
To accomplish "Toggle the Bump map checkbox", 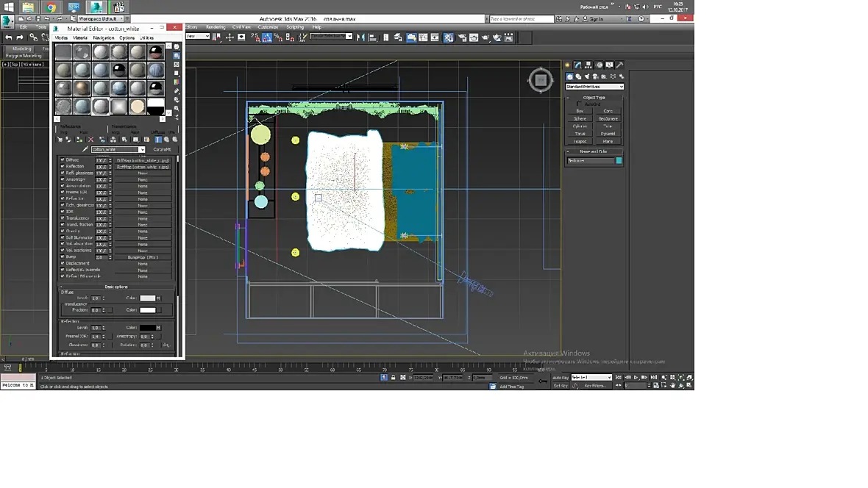I will pos(63,256).
